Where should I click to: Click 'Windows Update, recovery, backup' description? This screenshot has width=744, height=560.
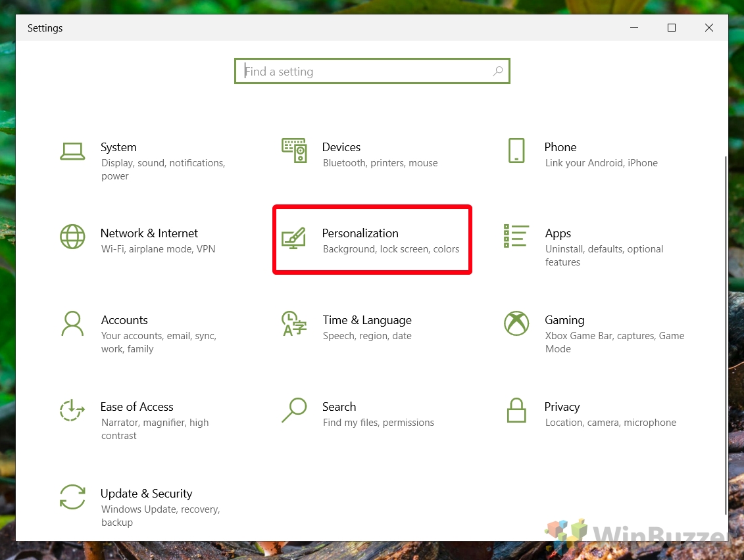pyautogui.click(x=161, y=516)
